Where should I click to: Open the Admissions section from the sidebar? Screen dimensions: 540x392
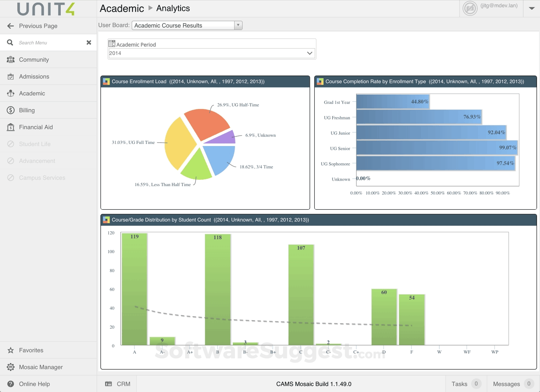click(x=10, y=76)
